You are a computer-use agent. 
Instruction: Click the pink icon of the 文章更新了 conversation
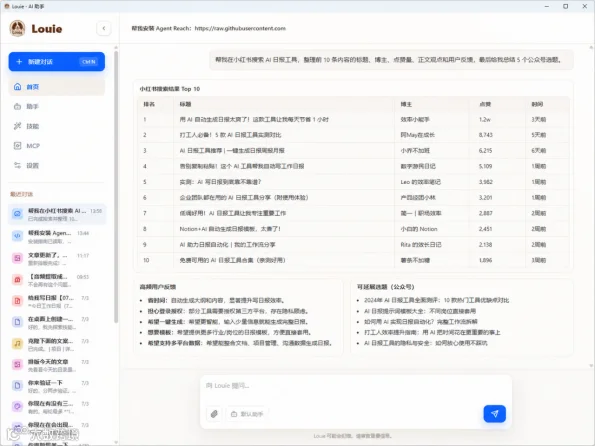pos(17,258)
